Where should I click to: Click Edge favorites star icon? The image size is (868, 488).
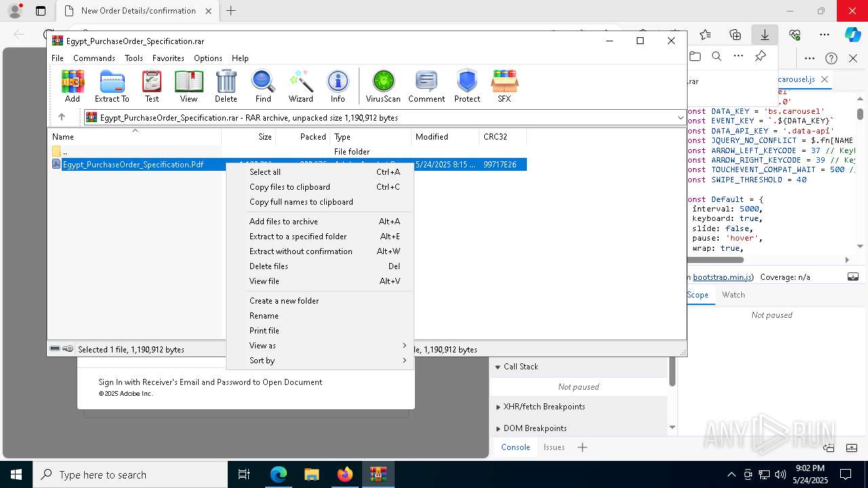(x=705, y=35)
